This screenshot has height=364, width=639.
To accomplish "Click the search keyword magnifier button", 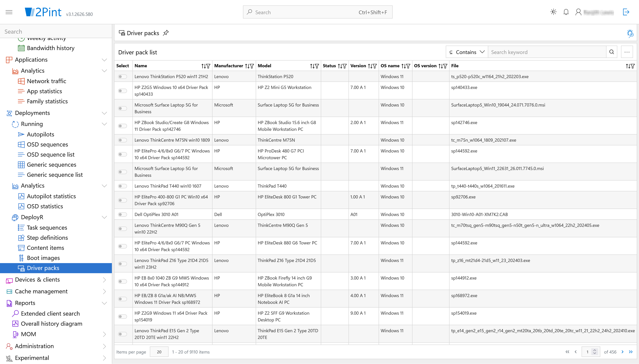I will pyautogui.click(x=612, y=52).
